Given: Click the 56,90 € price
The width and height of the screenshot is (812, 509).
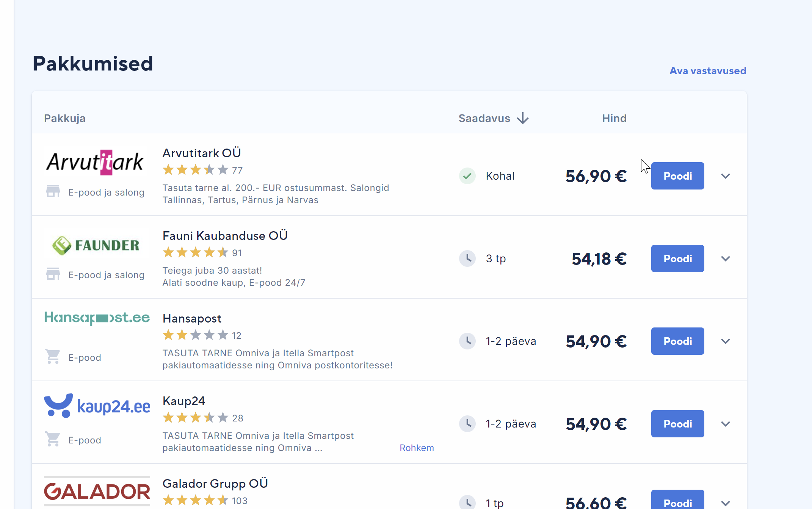Looking at the screenshot, I should pos(596,176).
